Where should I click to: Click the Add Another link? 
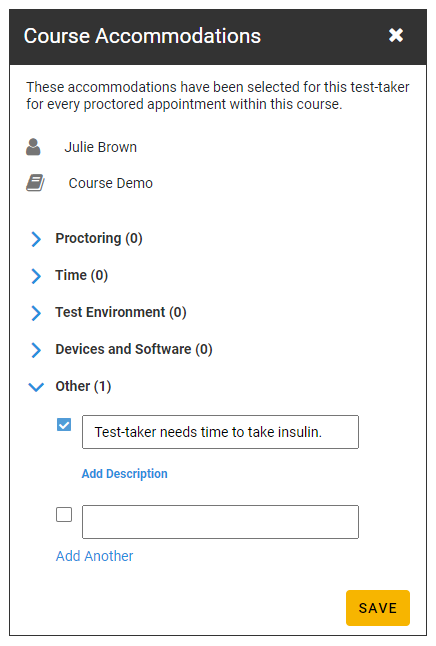click(x=94, y=556)
